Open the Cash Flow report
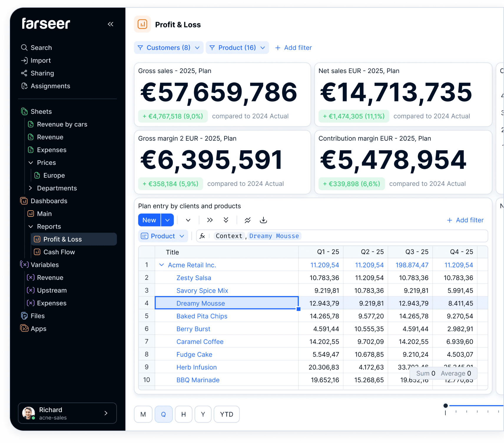This screenshot has width=504, height=443. click(x=54, y=252)
